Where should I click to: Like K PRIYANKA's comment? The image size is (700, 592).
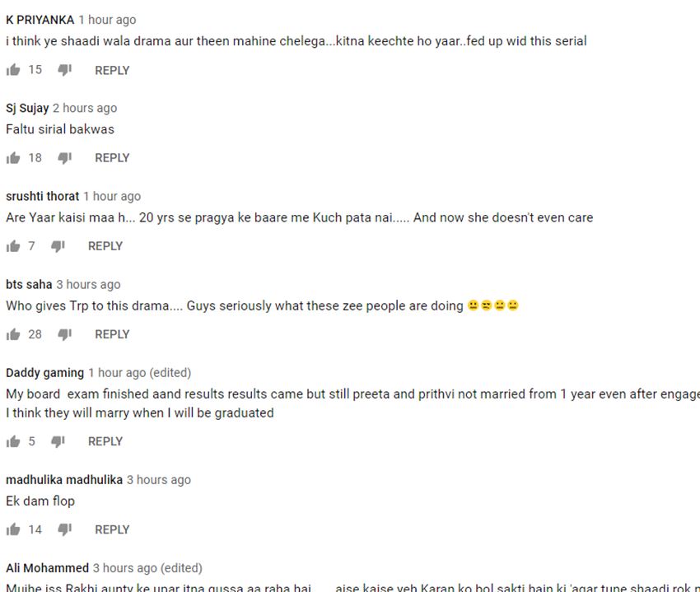(x=13, y=70)
